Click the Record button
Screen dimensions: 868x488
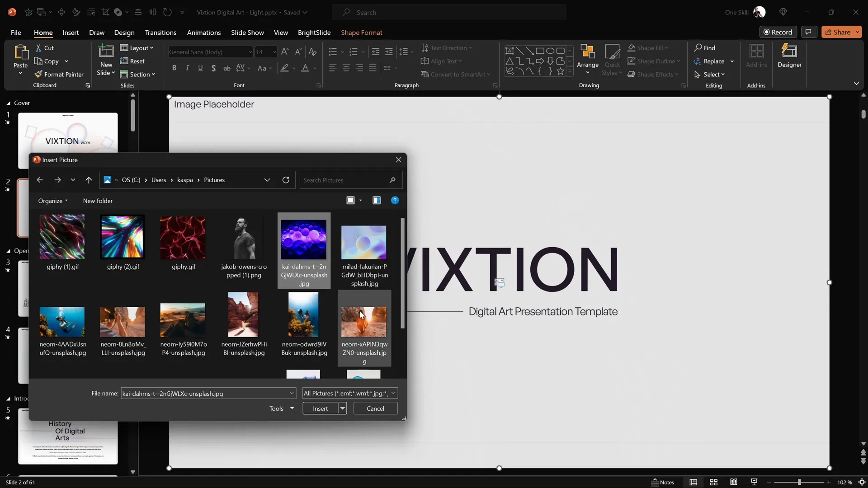tap(778, 32)
